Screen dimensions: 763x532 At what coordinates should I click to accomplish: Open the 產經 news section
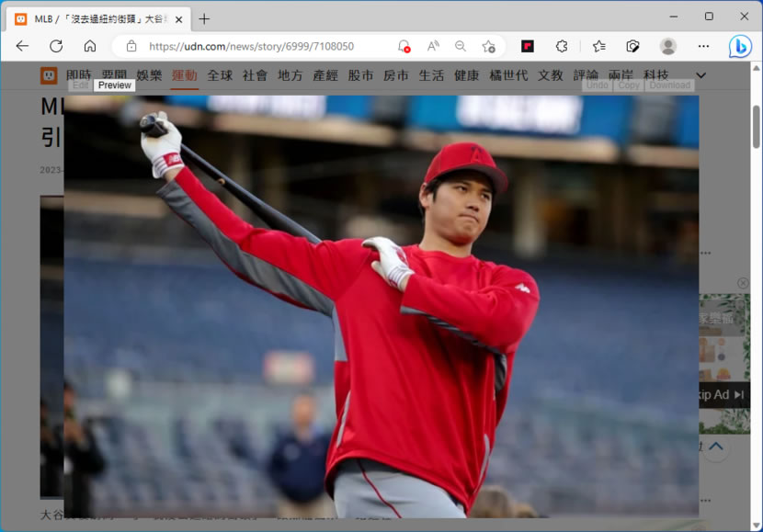pyautogui.click(x=325, y=75)
